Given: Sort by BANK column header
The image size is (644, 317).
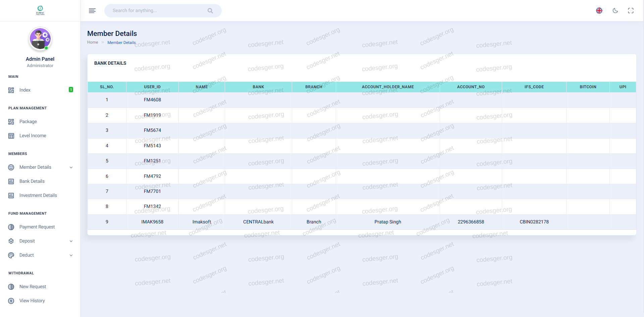Looking at the screenshot, I should click(x=258, y=87).
